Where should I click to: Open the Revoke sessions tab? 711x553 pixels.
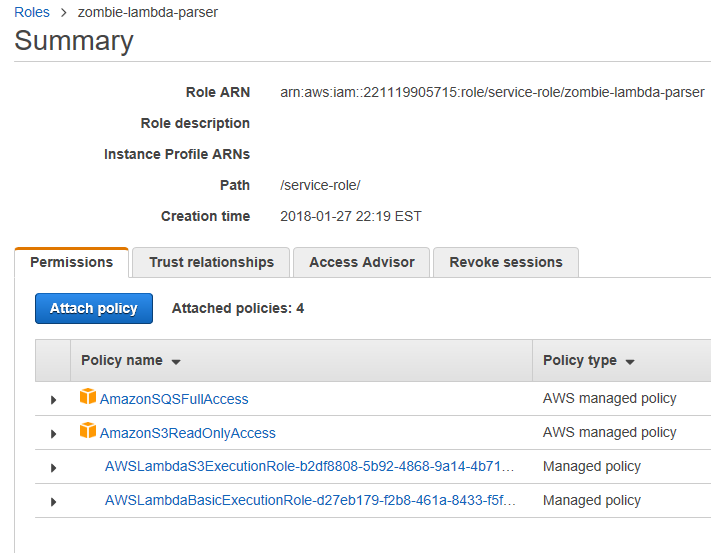coord(505,262)
